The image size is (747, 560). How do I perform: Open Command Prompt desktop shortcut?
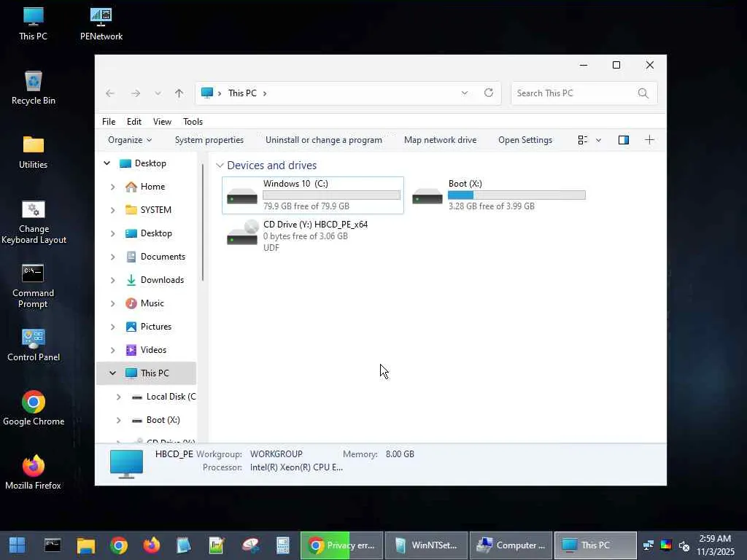coord(33,286)
